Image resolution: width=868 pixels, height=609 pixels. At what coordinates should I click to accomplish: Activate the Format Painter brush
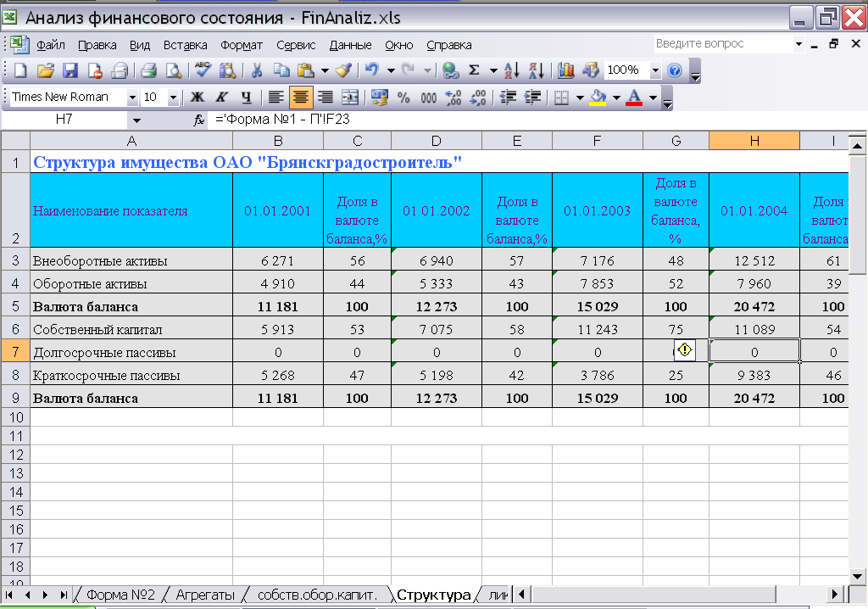pos(344,70)
